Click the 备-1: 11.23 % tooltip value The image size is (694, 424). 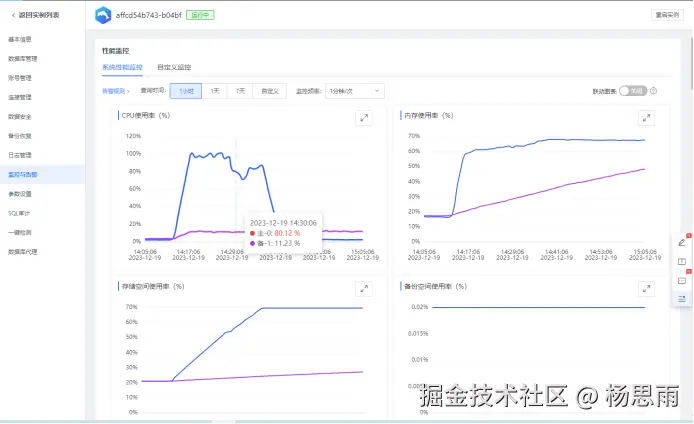click(275, 243)
